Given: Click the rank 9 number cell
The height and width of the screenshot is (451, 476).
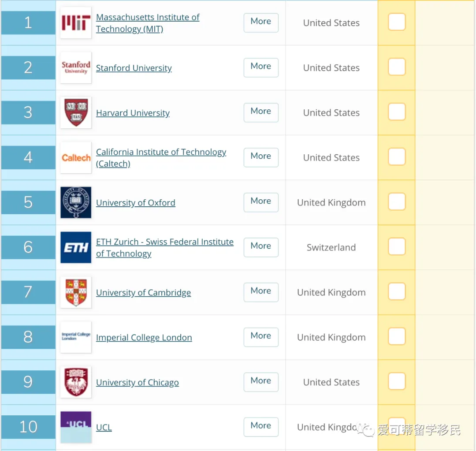Looking at the screenshot, I should [x=28, y=382].
